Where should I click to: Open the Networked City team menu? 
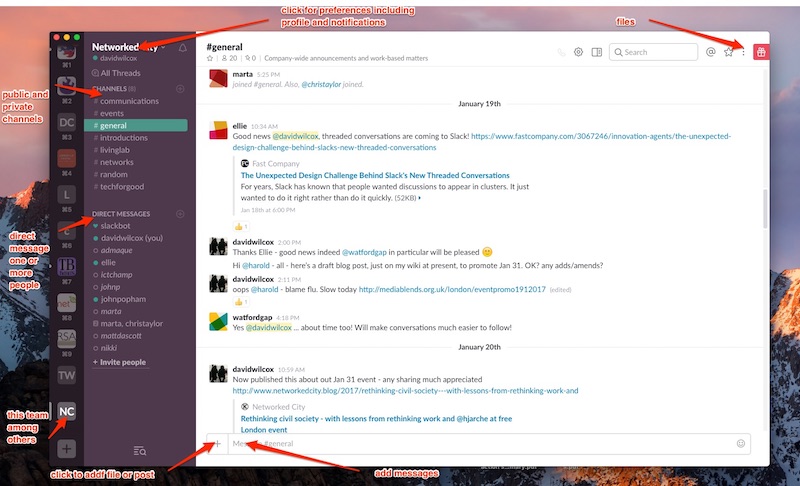pos(129,47)
